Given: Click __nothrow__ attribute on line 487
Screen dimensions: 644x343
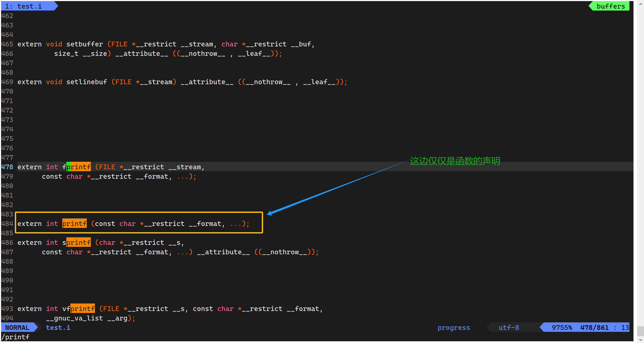Looking at the screenshot, I should tap(285, 252).
